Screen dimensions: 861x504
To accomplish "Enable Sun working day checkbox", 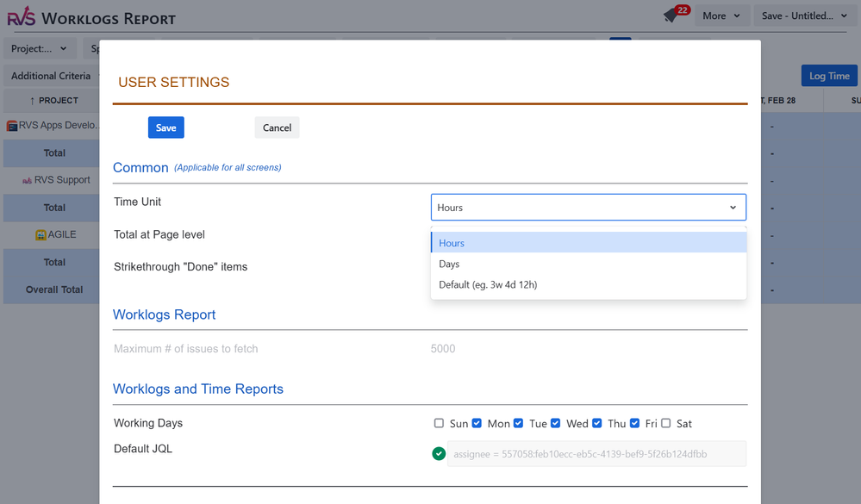I will coord(439,423).
